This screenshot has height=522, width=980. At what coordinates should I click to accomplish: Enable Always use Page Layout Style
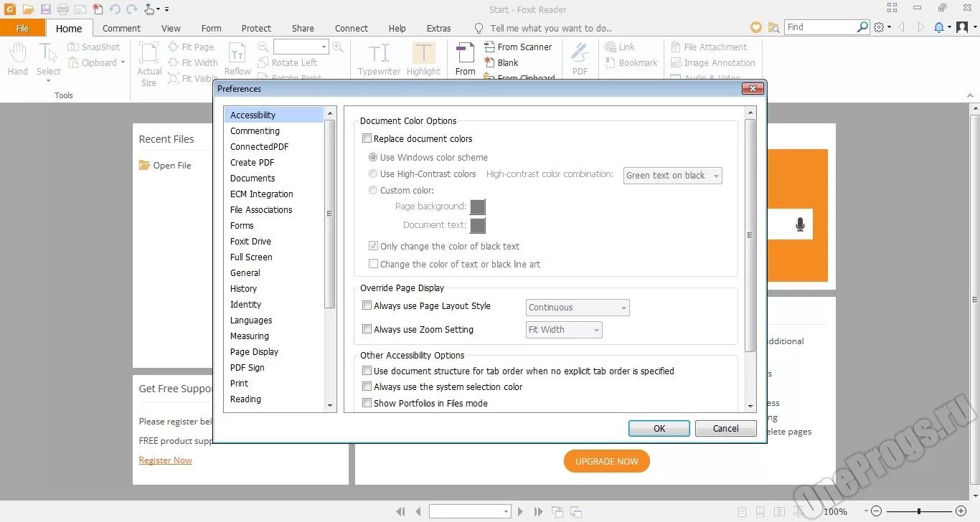(x=367, y=305)
